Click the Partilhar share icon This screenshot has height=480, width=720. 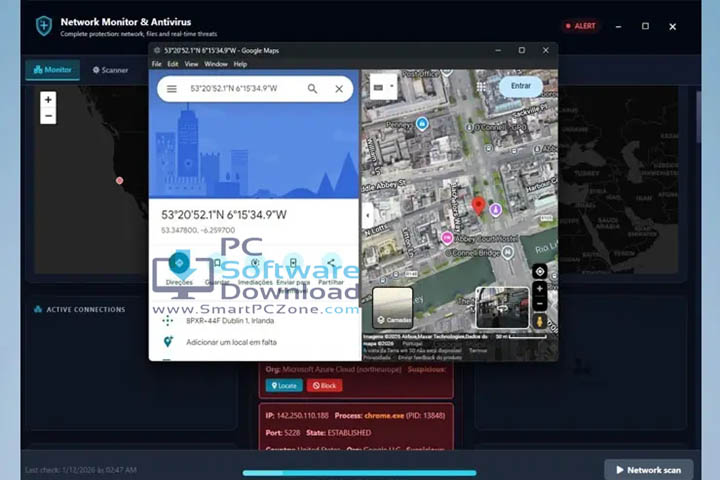pos(331,263)
